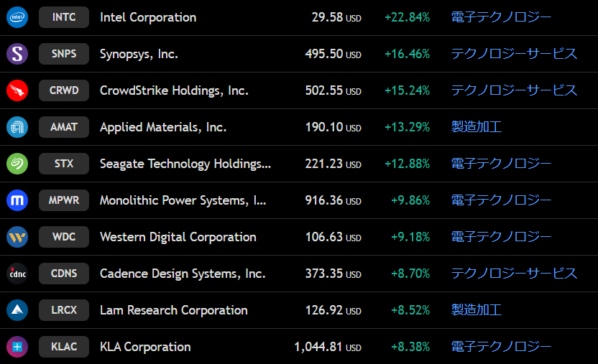Screen dimensions: 598x364
Task: Click the Applied Materials logo icon
Action: 17,127
